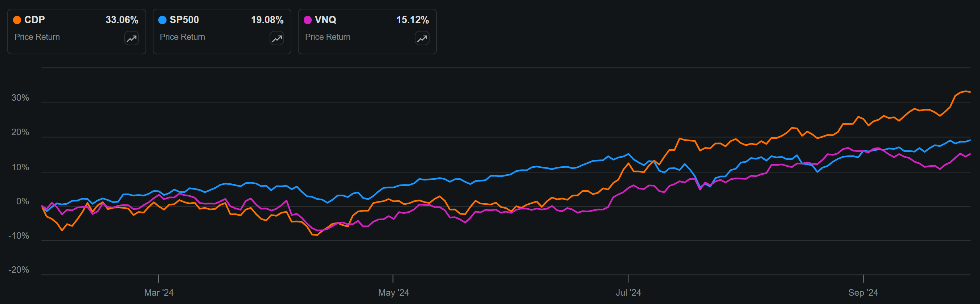Click Price Return under VNQ
The height and width of the screenshot is (304, 980).
(328, 37)
